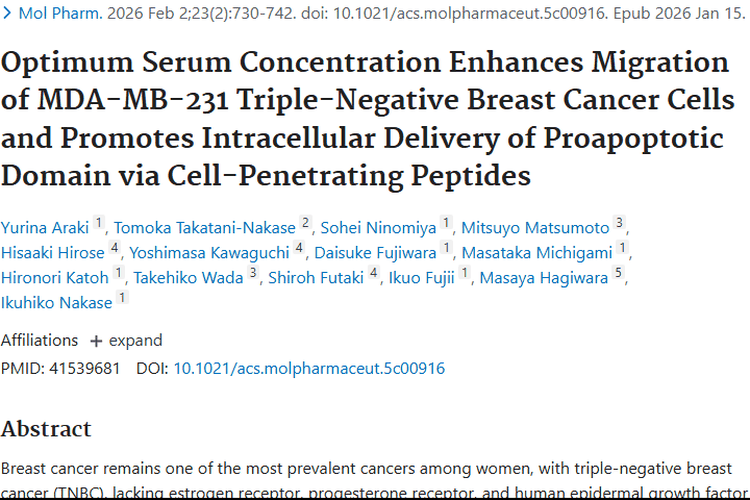Click affiliation superscript 2 beside Tomoka Takatani-Nakase
750x500 pixels.
coord(305,221)
